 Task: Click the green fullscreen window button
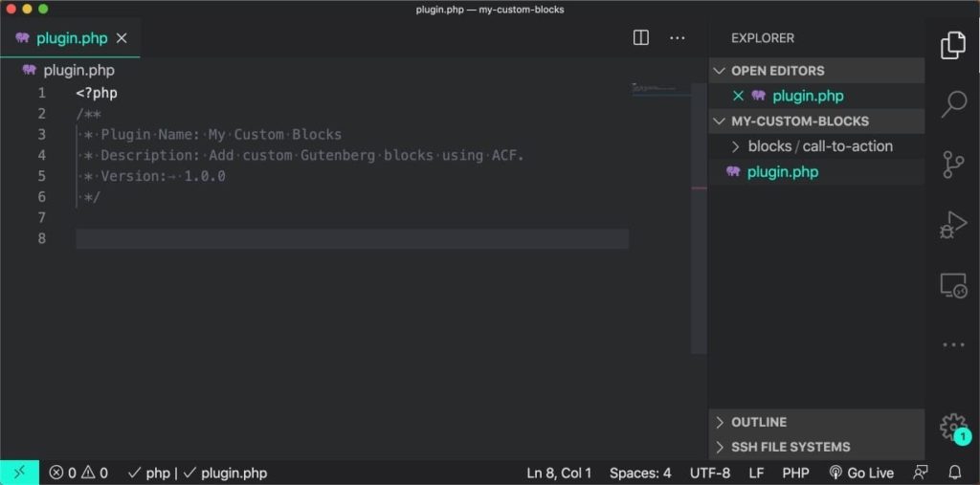(43, 10)
